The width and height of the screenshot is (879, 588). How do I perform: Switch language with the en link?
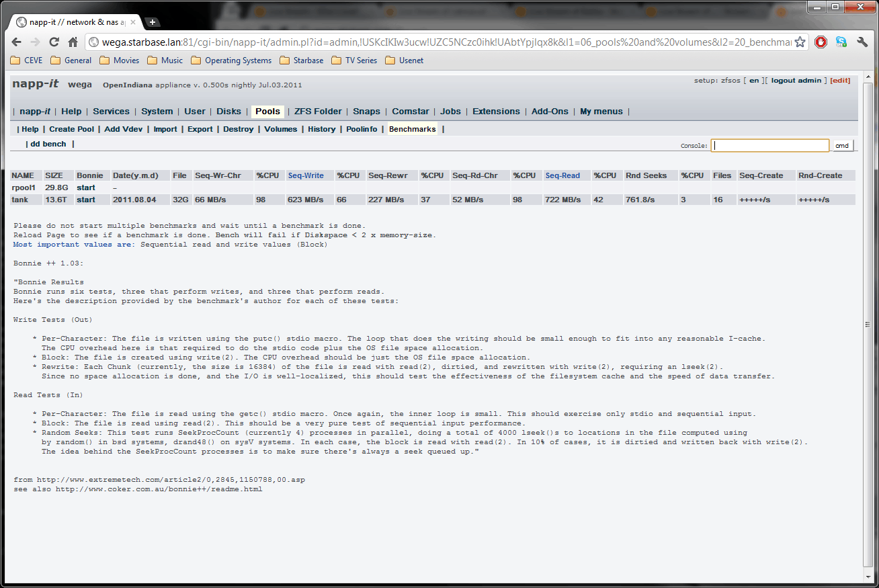(x=754, y=81)
